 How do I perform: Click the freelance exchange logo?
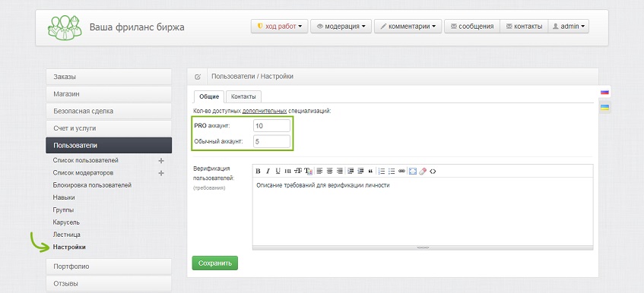[65, 27]
